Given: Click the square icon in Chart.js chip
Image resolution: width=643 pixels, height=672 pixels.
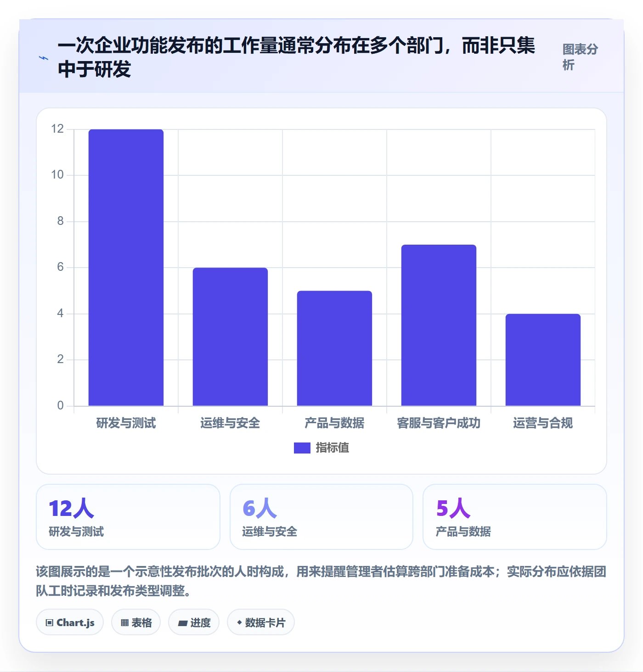Looking at the screenshot, I should (50, 623).
